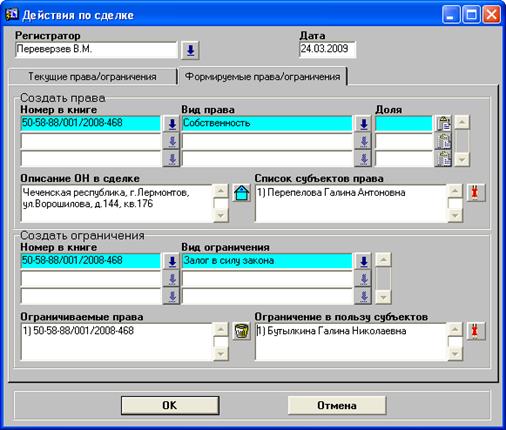
Task: Minimize the Действия по сделке window
Action: [451, 15]
